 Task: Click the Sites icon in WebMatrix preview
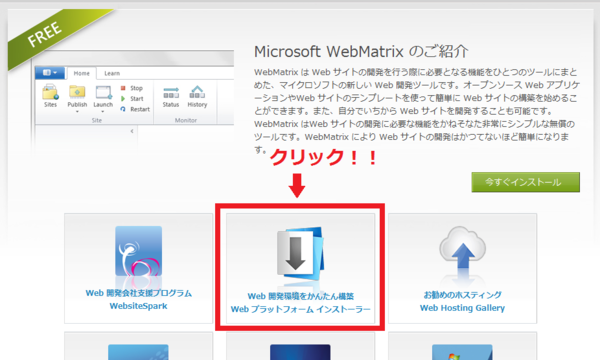[x=50, y=92]
